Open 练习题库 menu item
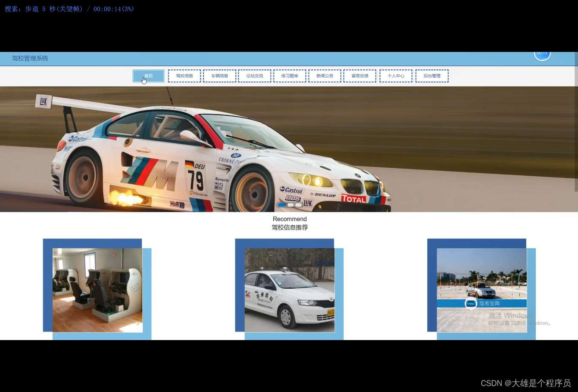Viewport: 578px width, 392px height. tap(290, 76)
